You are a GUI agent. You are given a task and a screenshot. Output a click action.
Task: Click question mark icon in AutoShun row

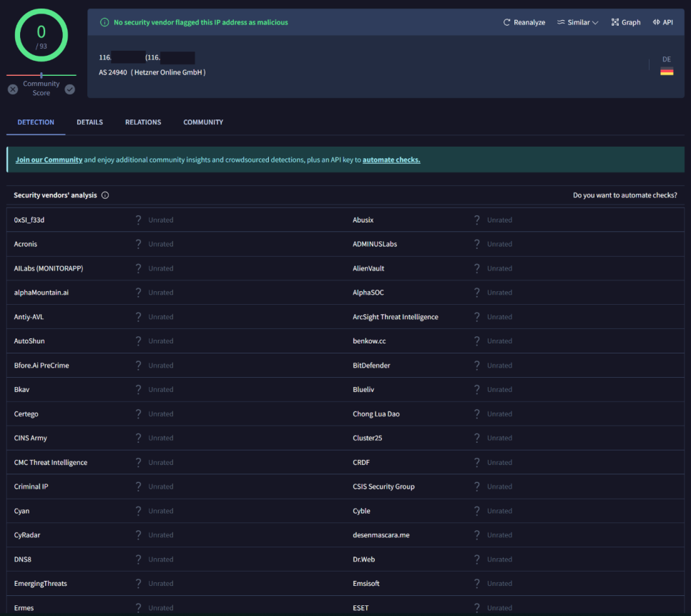[138, 341]
